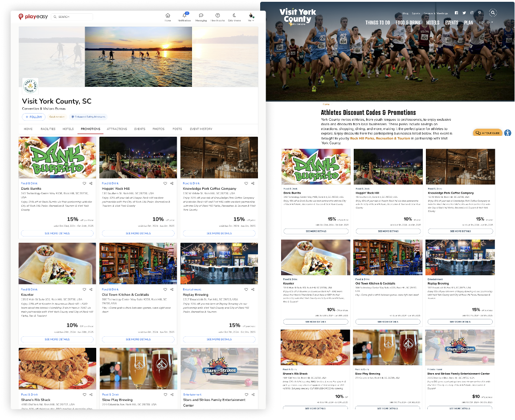Open Notifications via the bell icon
Image resolution: width=515 pixels, height=420 pixels.
pyautogui.click(x=184, y=16)
